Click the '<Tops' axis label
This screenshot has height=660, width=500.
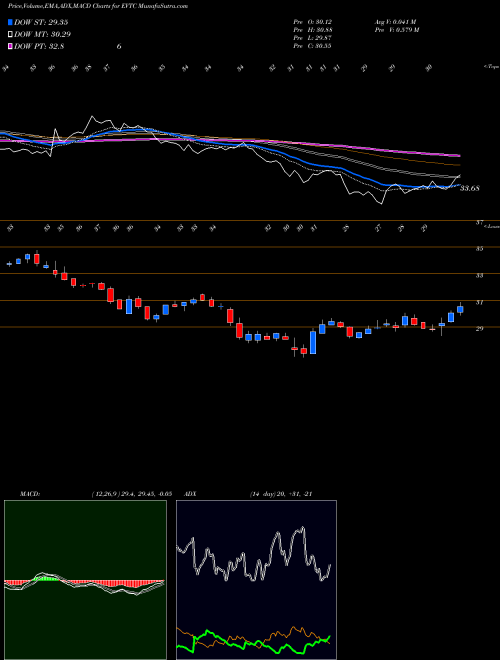[491, 67]
